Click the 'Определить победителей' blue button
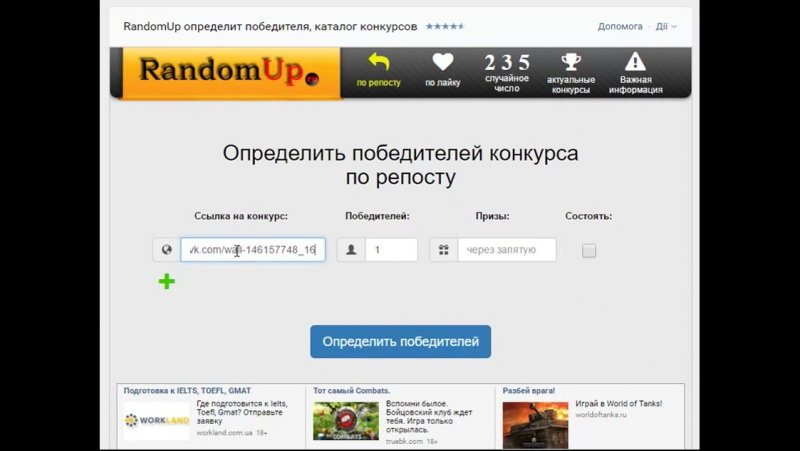The image size is (800, 451). point(401,341)
